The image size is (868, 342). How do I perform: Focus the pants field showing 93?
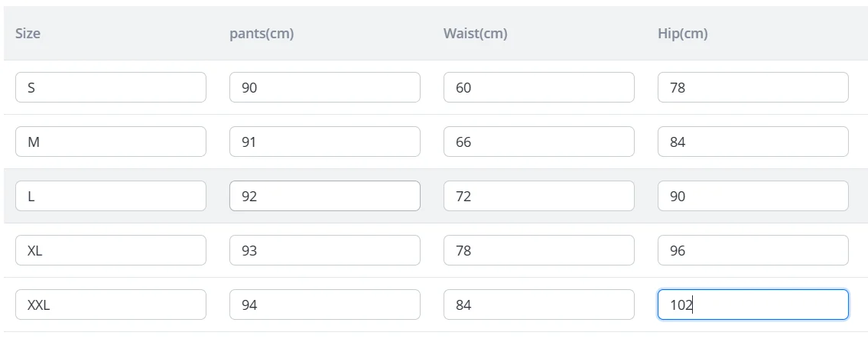[x=324, y=250]
